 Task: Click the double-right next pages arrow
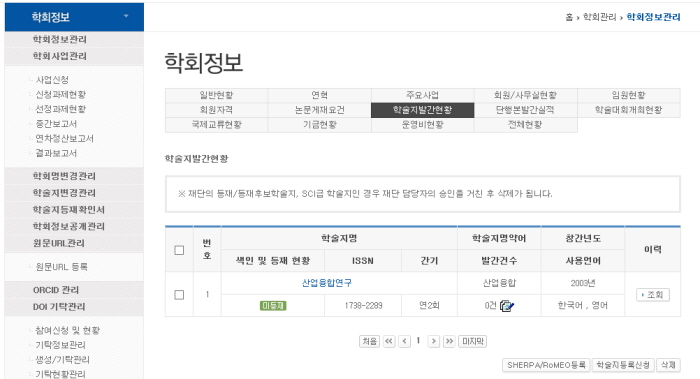click(449, 342)
